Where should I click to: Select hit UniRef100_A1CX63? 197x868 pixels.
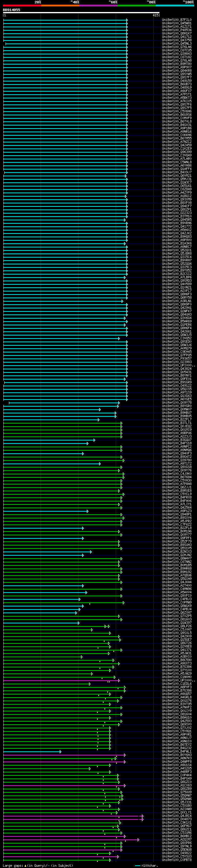pos(176,785)
